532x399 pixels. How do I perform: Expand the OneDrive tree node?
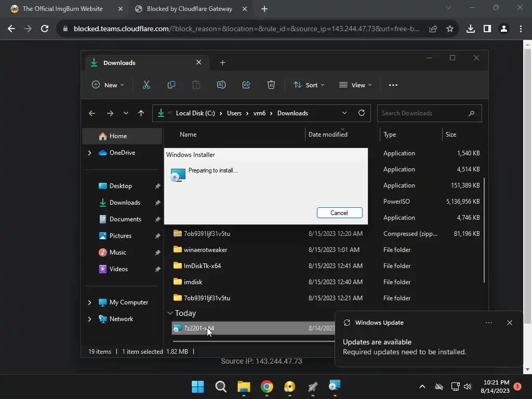coord(89,153)
